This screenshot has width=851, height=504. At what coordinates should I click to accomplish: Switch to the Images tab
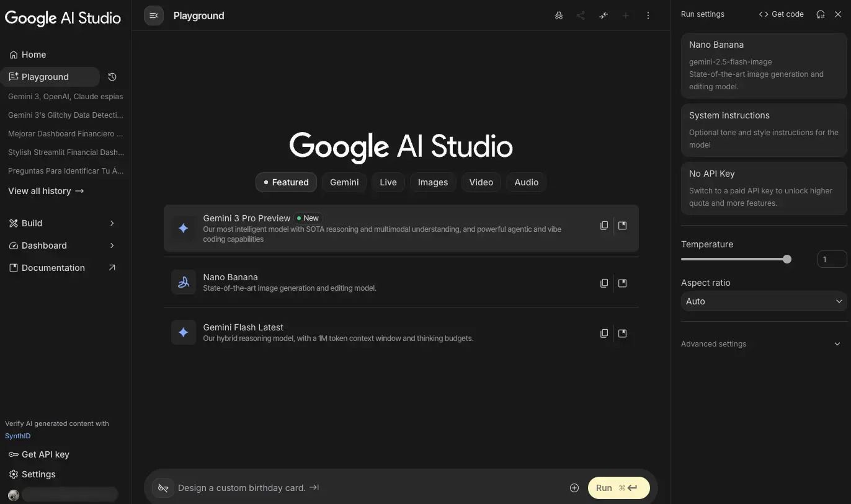click(x=433, y=182)
